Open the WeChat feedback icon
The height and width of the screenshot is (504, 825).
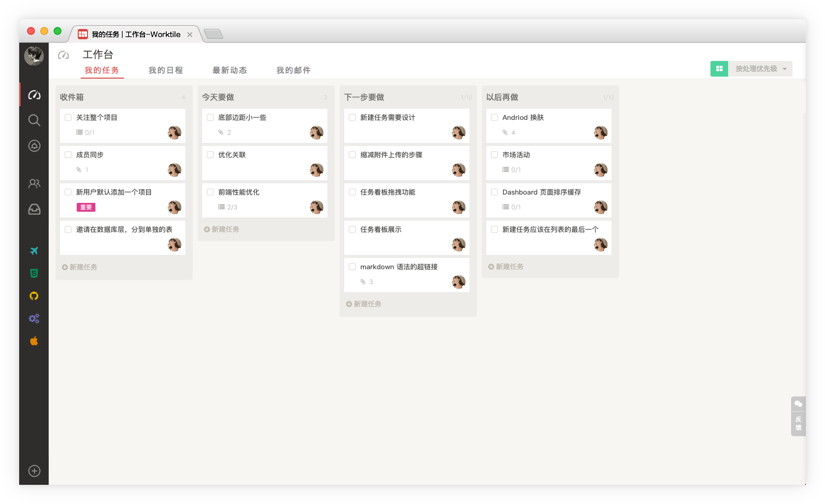click(x=798, y=404)
